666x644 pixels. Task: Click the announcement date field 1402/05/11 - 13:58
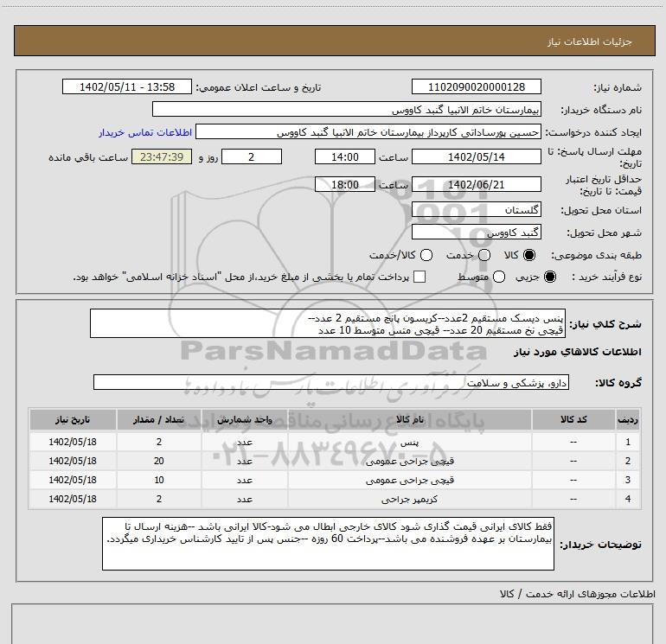coord(127,86)
